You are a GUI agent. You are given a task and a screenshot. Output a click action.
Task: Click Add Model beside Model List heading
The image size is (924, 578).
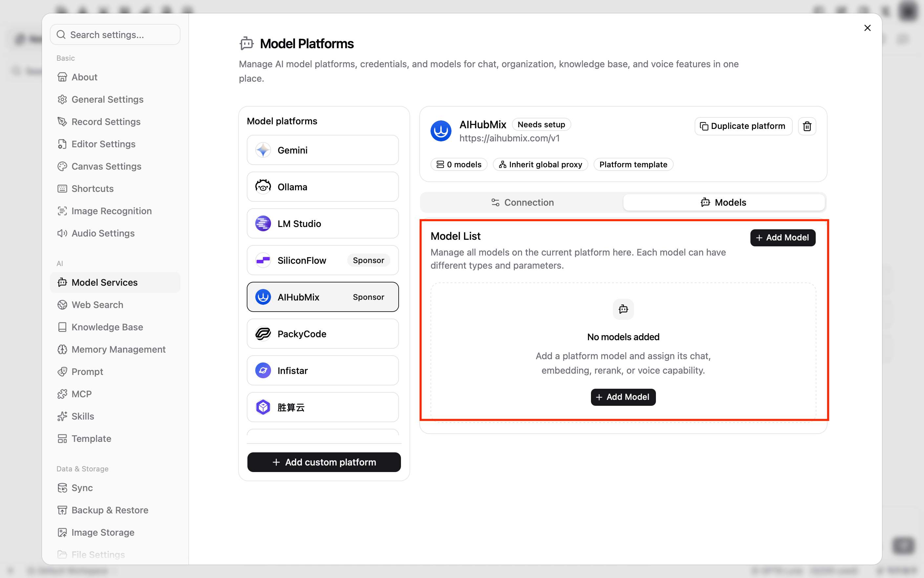tap(783, 237)
